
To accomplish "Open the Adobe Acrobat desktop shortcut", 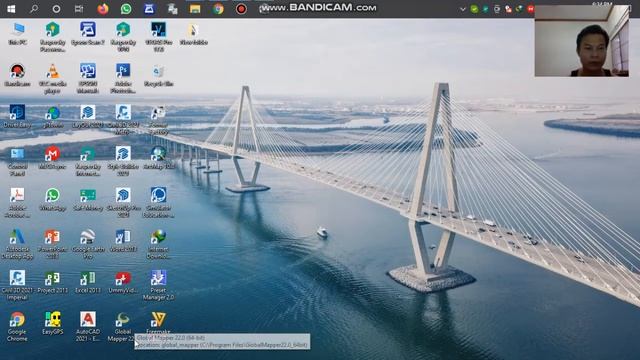I will tap(17, 202).
